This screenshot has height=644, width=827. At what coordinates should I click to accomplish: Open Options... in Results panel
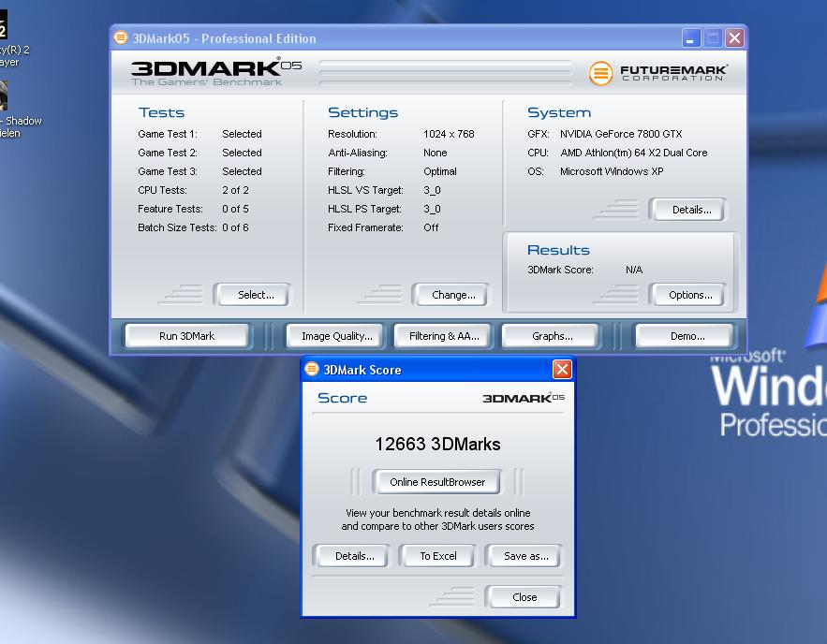point(690,295)
